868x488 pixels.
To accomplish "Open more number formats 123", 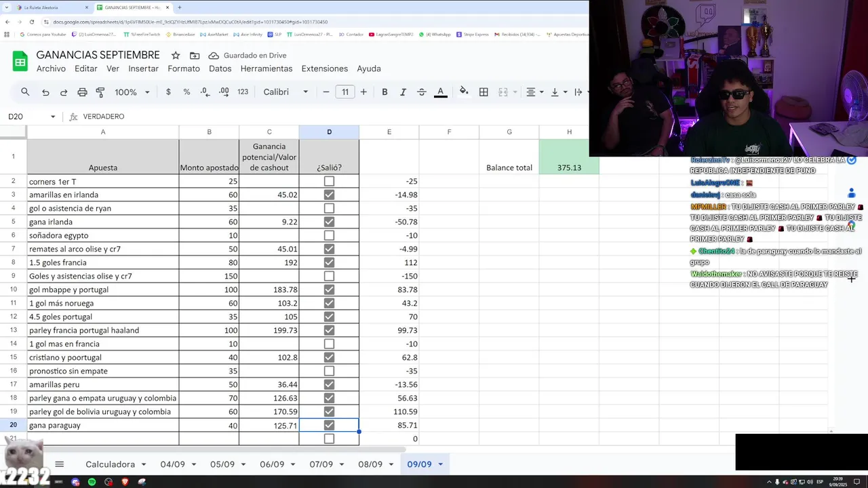I will 243,92.
